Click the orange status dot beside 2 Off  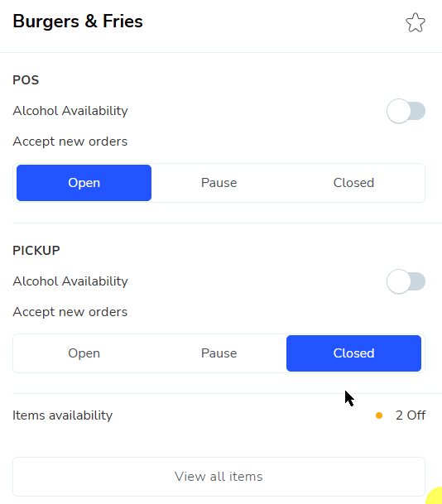click(x=379, y=415)
